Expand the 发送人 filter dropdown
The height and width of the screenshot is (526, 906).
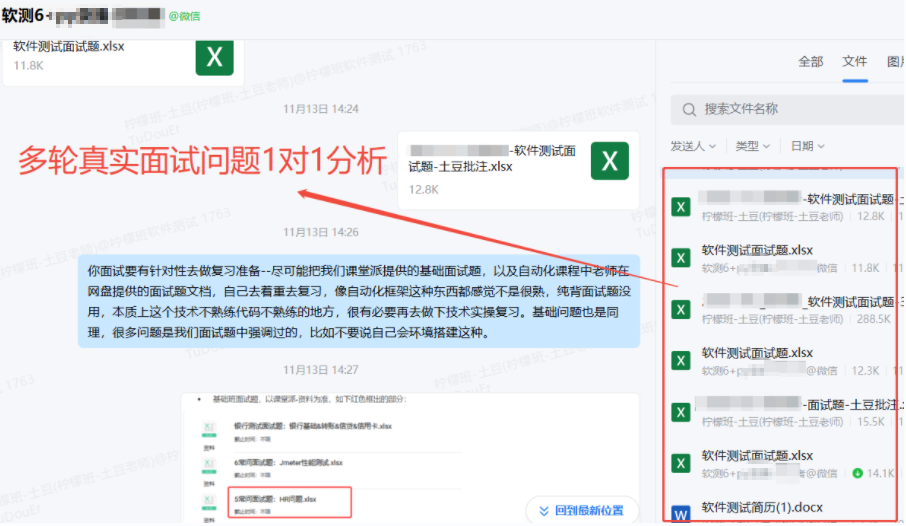pyautogui.click(x=693, y=146)
